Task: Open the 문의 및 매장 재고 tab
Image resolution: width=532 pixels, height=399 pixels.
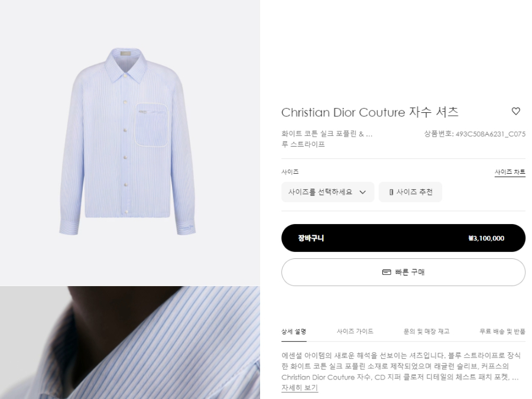Action: point(426,332)
